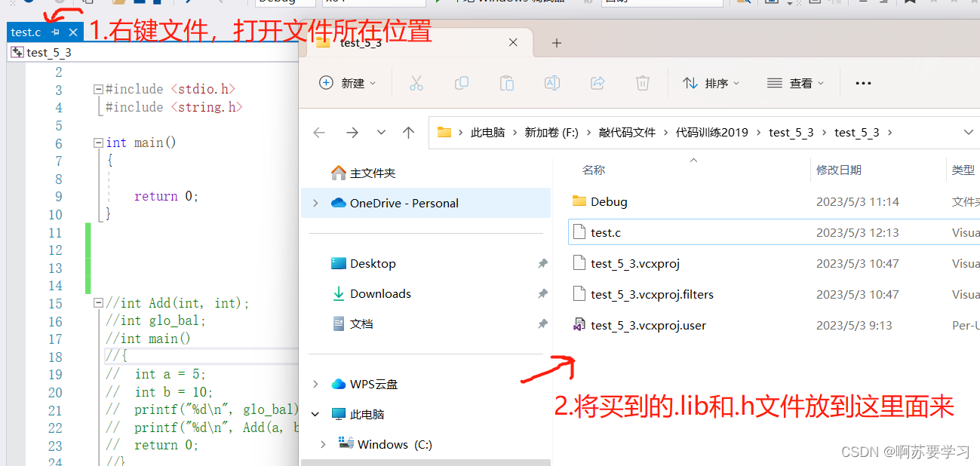Click the Delete trash icon in Explorer toolbar
Image resolution: width=980 pixels, height=466 pixels.
643,83
